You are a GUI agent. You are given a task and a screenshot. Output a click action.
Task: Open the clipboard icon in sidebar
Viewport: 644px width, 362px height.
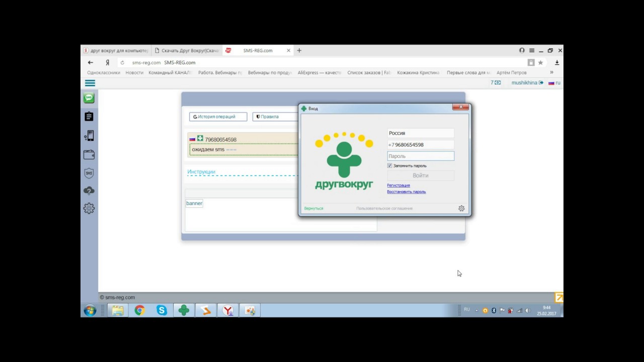click(x=89, y=116)
